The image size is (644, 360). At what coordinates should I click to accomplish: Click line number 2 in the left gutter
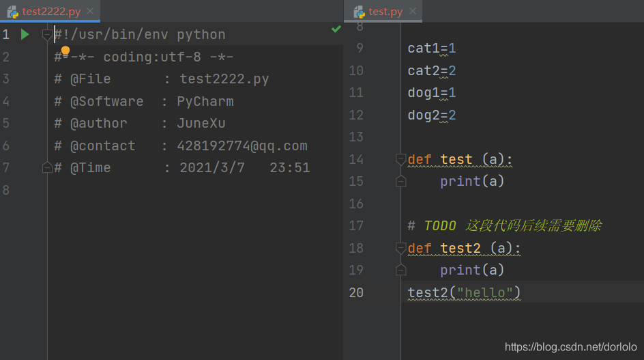[x=5, y=57]
